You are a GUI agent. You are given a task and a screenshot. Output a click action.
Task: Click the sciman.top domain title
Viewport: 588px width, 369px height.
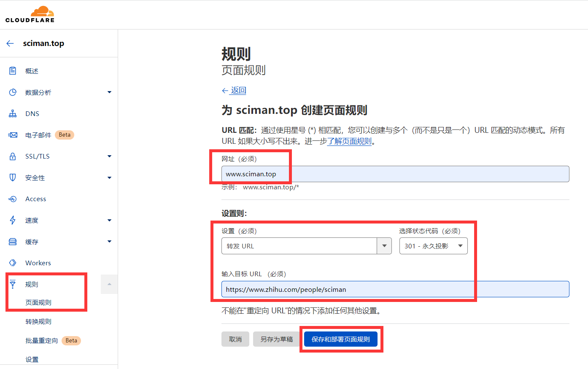(43, 43)
